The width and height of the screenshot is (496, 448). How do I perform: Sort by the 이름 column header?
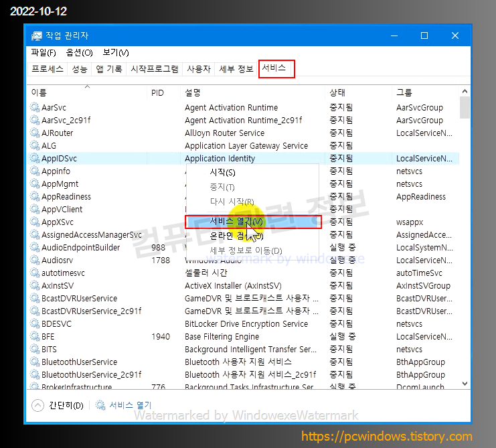[x=86, y=92]
